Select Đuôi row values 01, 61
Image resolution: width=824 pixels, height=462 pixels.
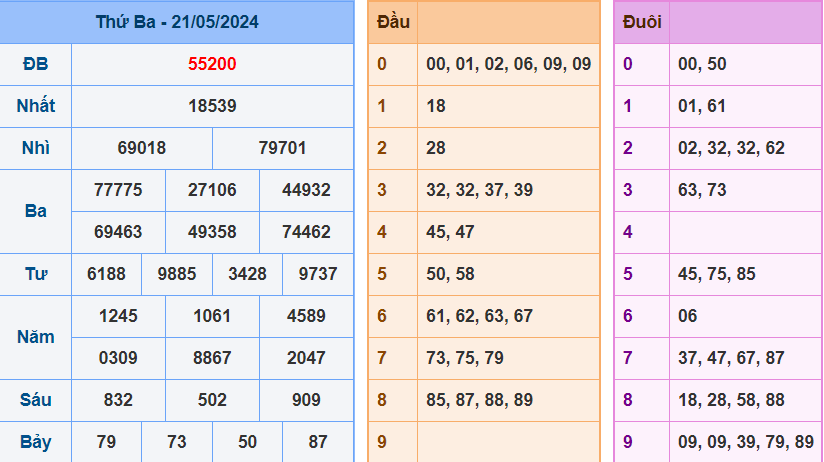click(702, 106)
